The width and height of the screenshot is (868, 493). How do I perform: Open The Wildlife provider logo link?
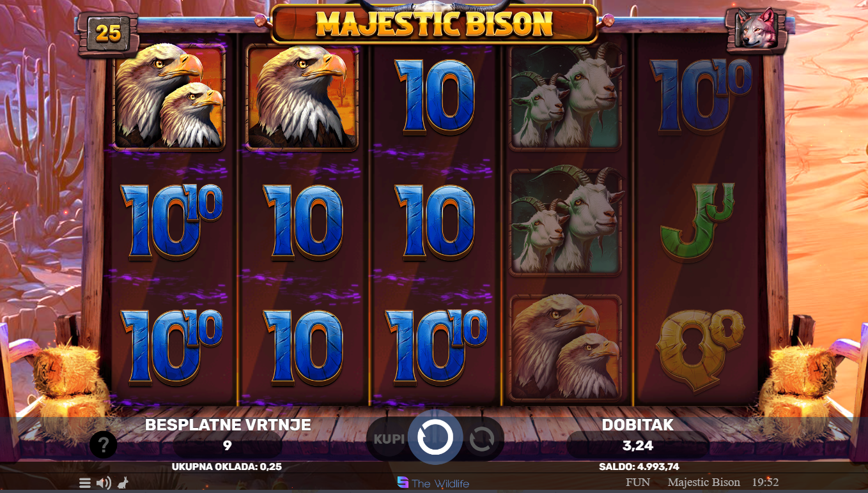pyautogui.click(x=433, y=483)
